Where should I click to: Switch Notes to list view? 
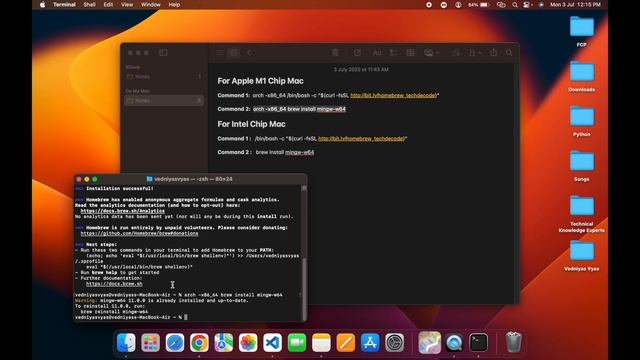(220, 53)
